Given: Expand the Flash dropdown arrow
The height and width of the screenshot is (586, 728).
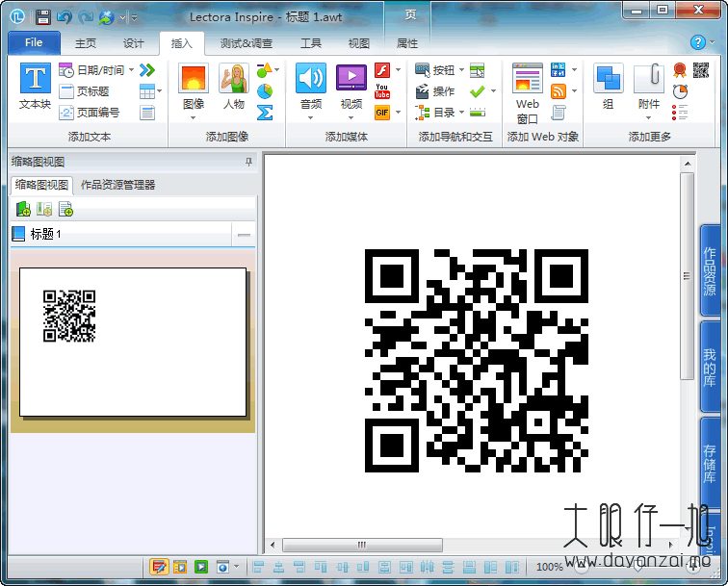Looking at the screenshot, I should (x=399, y=70).
